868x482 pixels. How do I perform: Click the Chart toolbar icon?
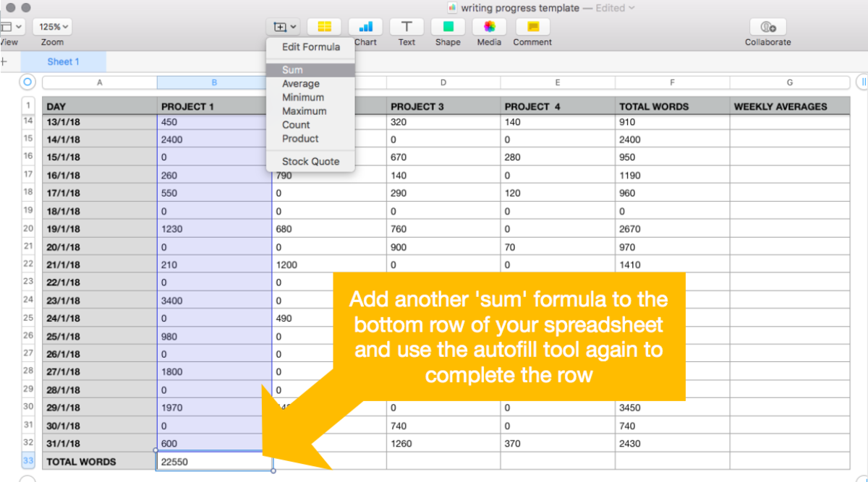(365, 27)
